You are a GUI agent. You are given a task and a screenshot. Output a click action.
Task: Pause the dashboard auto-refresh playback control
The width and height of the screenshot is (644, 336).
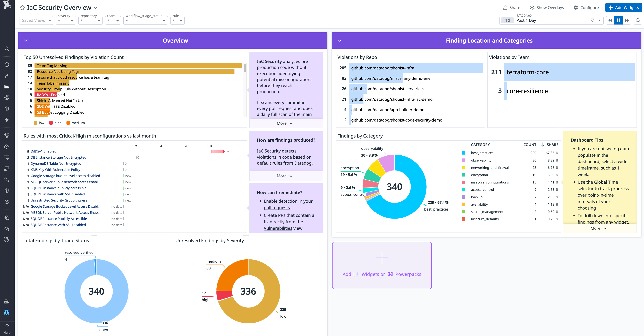coord(618,20)
